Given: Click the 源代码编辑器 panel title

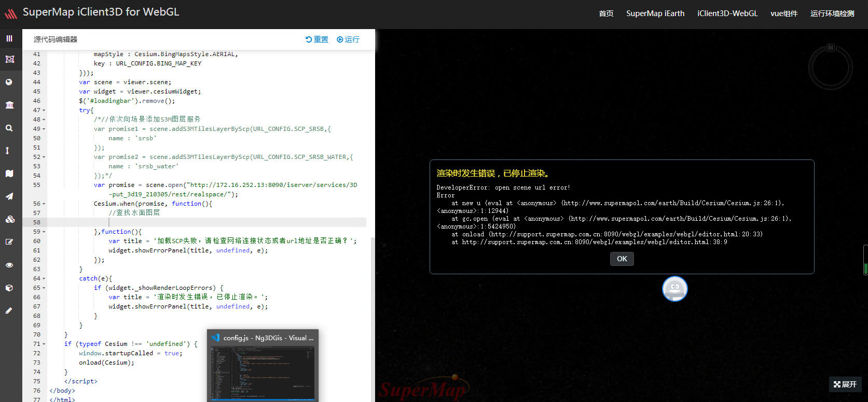Looking at the screenshot, I should (x=56, y=39).
